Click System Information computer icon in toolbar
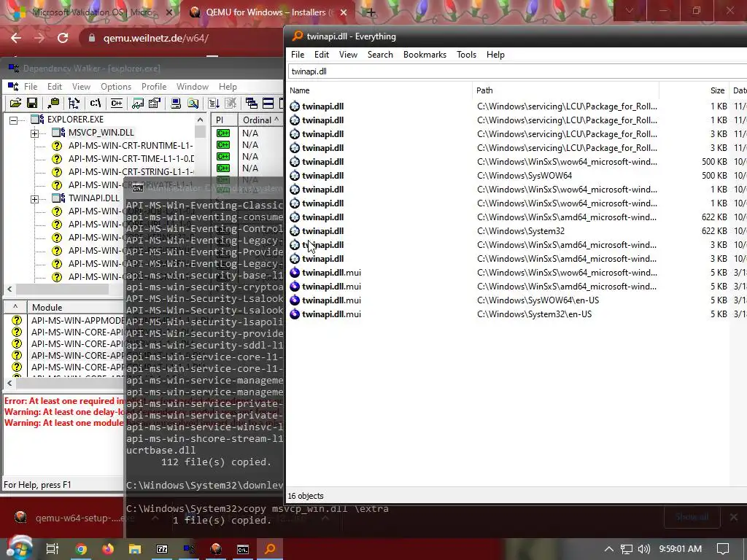 [x=176, y=103]
